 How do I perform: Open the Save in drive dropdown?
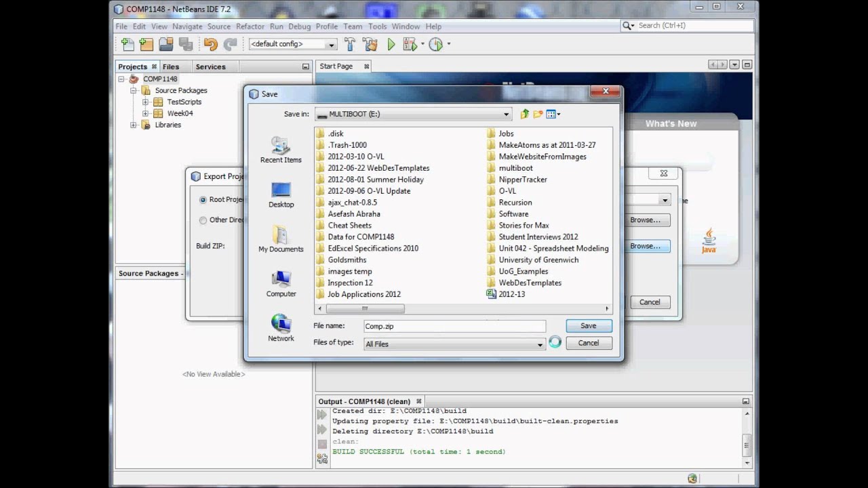pos(506,115)
